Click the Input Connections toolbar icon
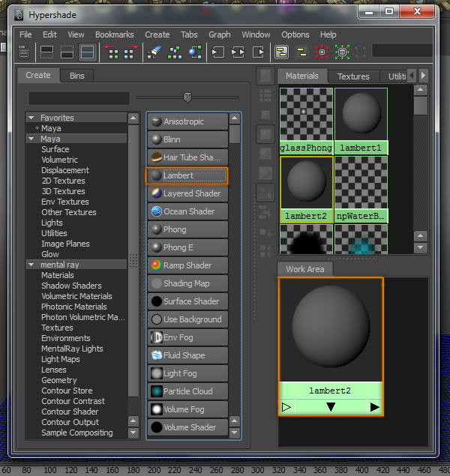The image size is (450, 476). click(x=218, y=52)
